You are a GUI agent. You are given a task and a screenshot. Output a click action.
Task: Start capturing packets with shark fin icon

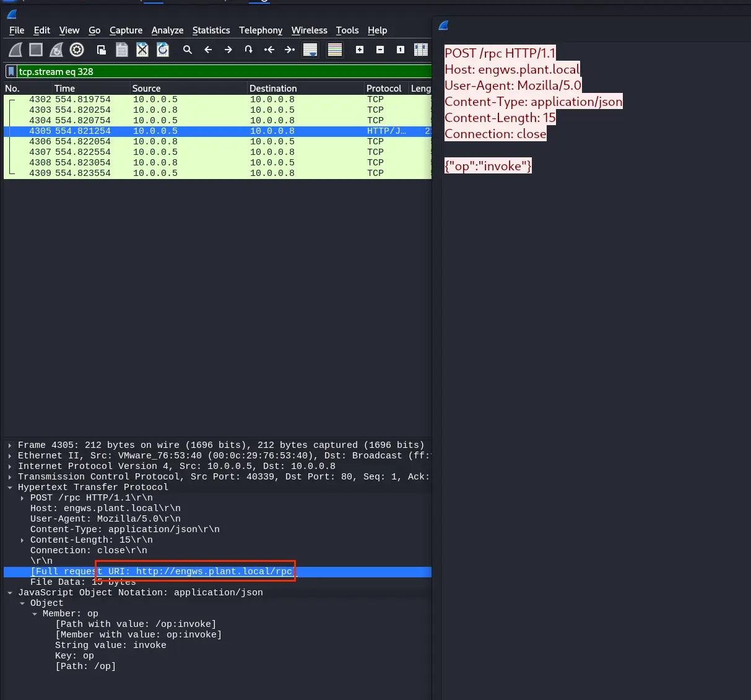(15, 50)
